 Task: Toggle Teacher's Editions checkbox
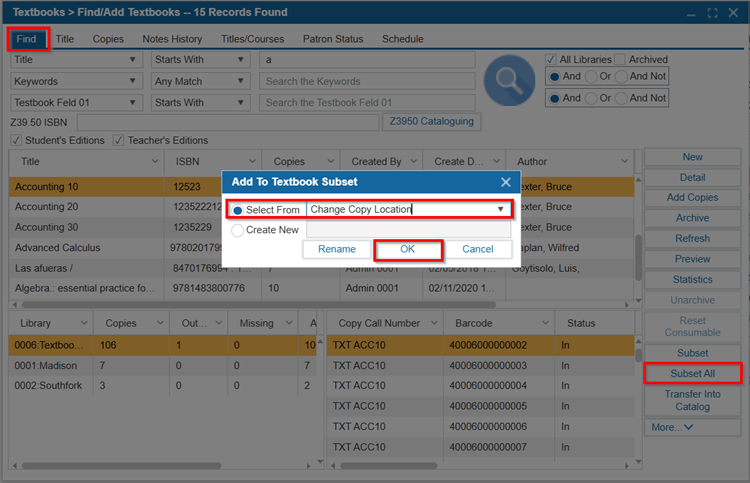click(x=118, y=140)
